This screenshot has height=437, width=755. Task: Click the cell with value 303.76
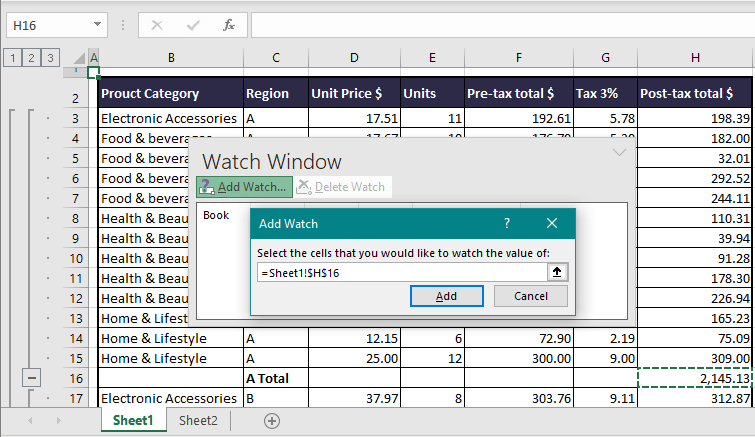click(x=519, y=398)
